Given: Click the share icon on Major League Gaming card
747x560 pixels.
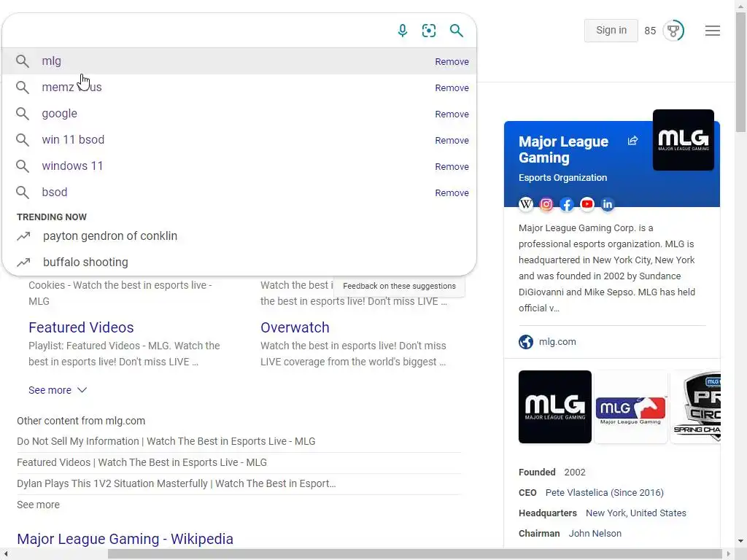Looking at the screenshot, I should [x=632, y=141].
